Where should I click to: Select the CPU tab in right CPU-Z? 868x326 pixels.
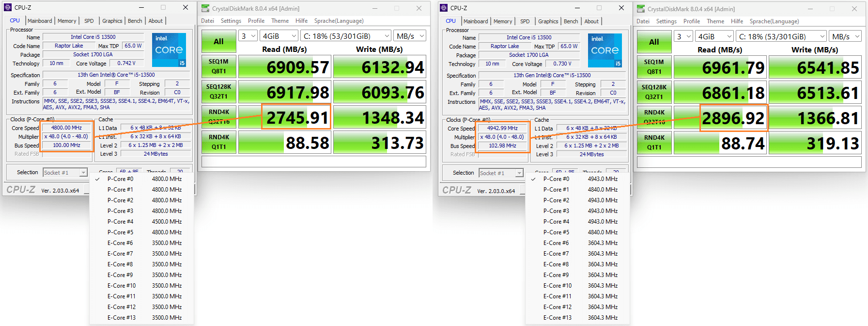tap(450, 21)
